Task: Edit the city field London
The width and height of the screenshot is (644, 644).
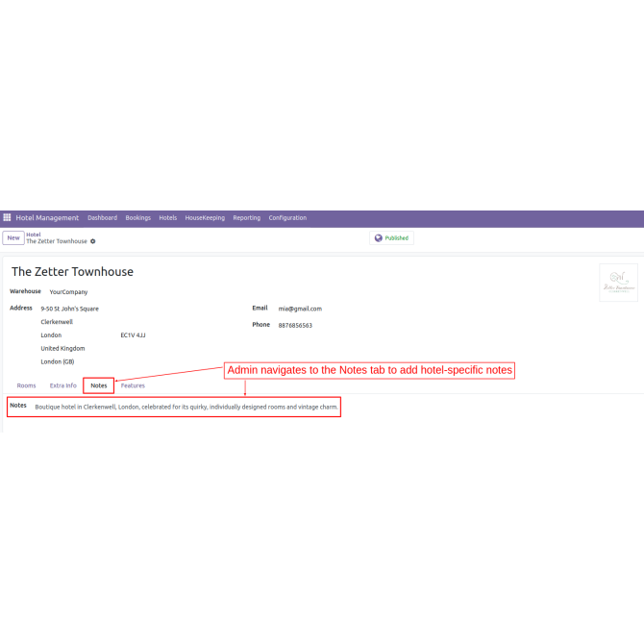Action: click(x=51, y=335)
